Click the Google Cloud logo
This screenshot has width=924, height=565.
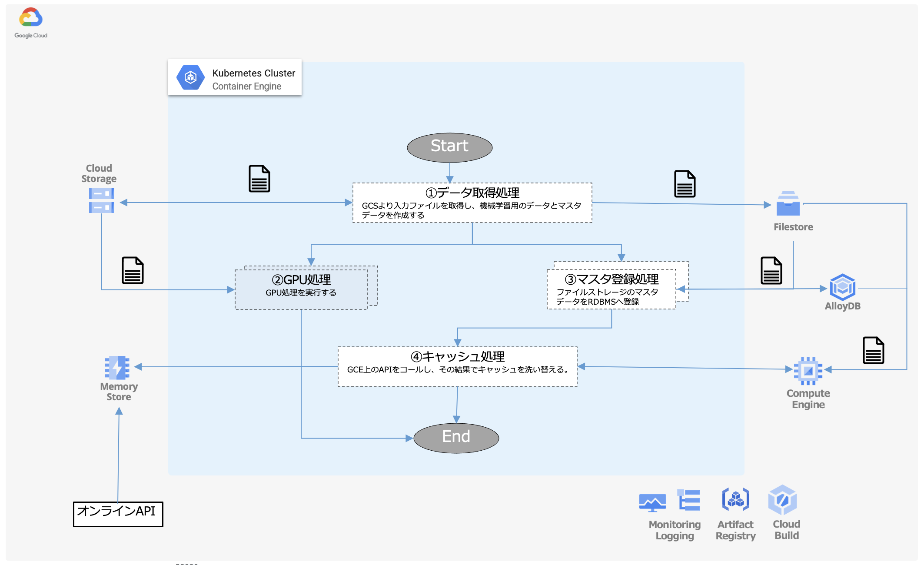pos(30,18)
